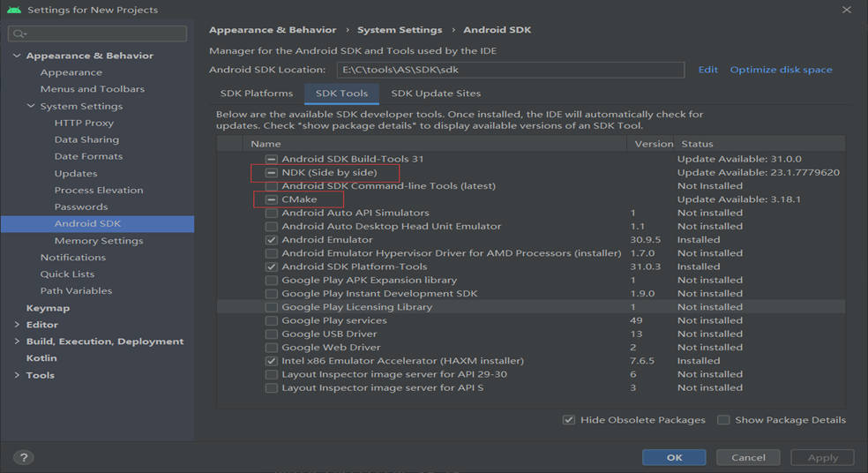Check Android Emulator Hypervisor Driver for AMD
Screen dimensions: 868x473
coord(272,253)
